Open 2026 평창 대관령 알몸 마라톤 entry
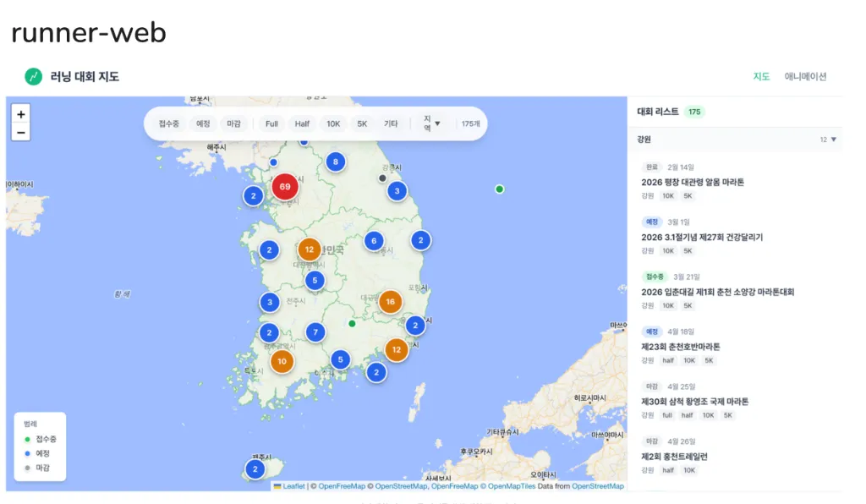Image resolution: width=866 pixels, height=504 pixels. coord(693,182)
